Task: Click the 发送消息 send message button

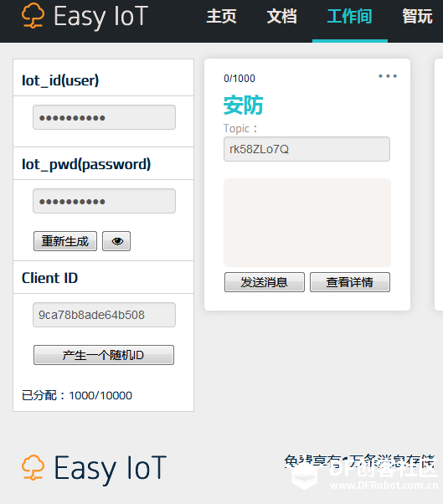Action: coord(265,282)
